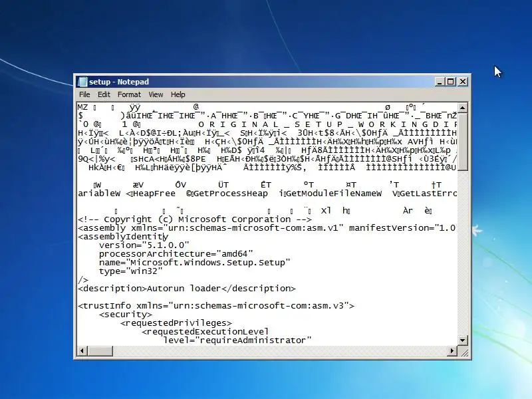
Task: Open the Help menu
Action: coord(178,94)
